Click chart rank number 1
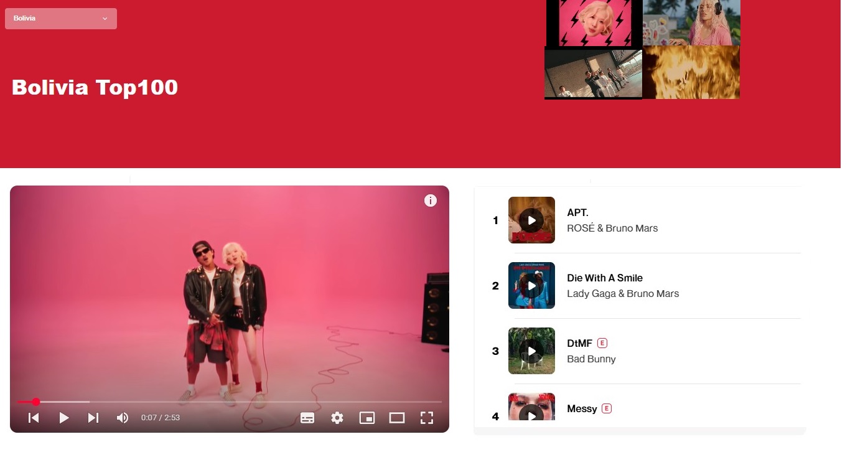 click(495, 220)
